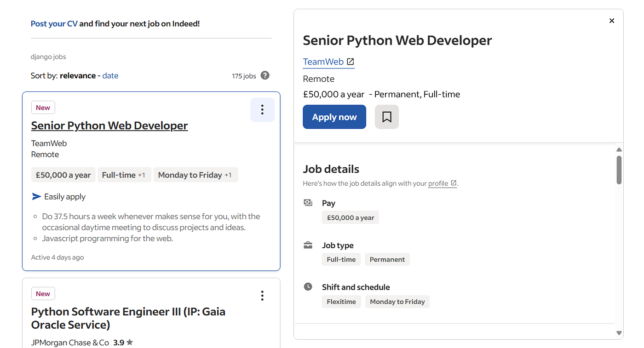The height and width of the screenshot is (348, 644).
Task: Close the job details panel
Action: pyautogui.click(x=612, y=21)
